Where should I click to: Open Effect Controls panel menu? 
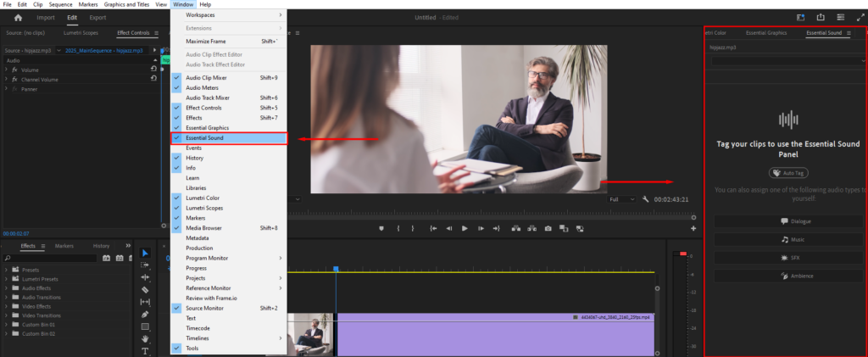pyautogui.click(x=156, y=33)
